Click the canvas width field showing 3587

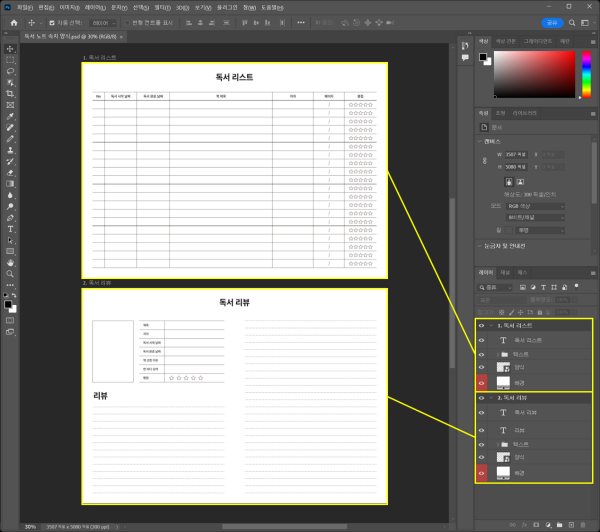point(516,154)
